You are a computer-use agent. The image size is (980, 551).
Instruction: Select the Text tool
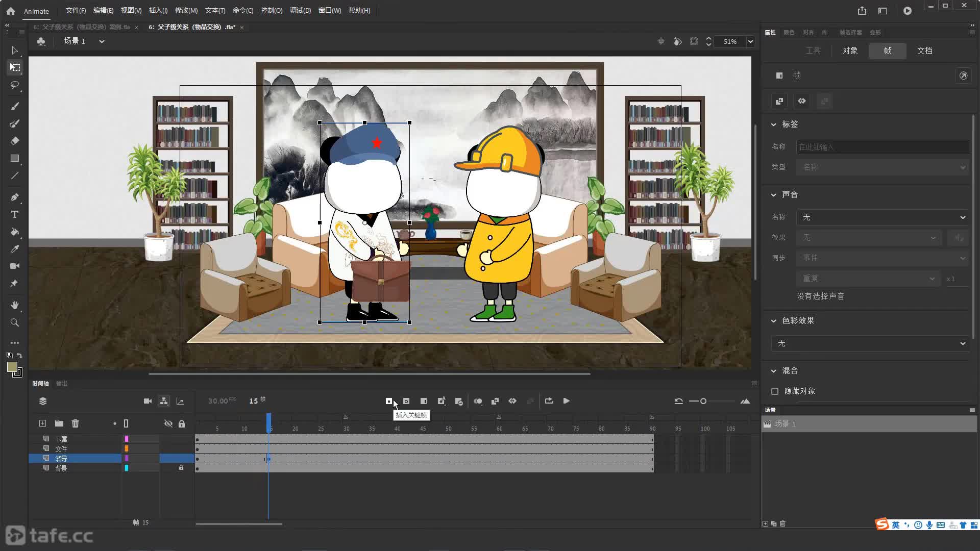[x=14, y=214]
